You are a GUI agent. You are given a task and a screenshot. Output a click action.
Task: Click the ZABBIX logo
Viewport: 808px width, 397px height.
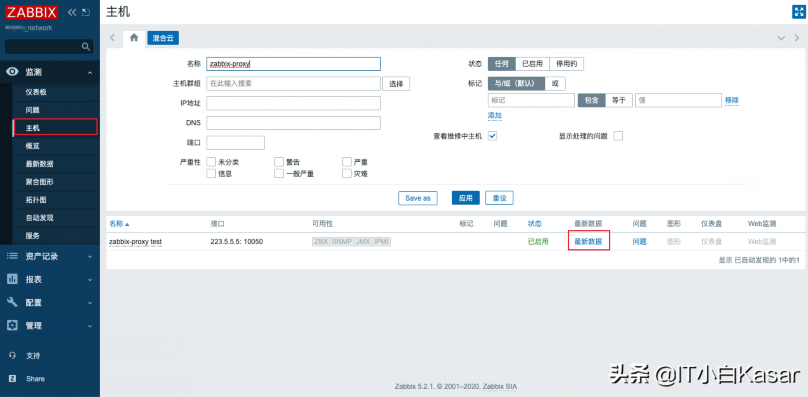pos(31,12)
